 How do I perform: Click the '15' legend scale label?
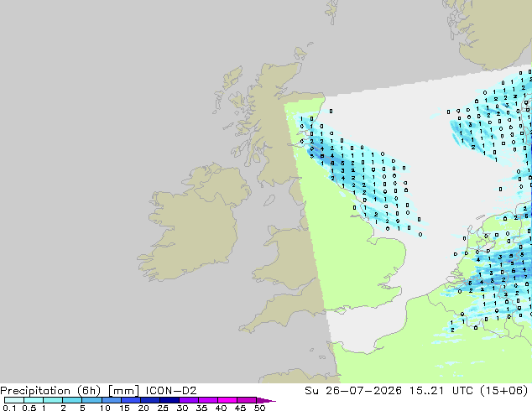pyautogui.click(x=124, y=408)
